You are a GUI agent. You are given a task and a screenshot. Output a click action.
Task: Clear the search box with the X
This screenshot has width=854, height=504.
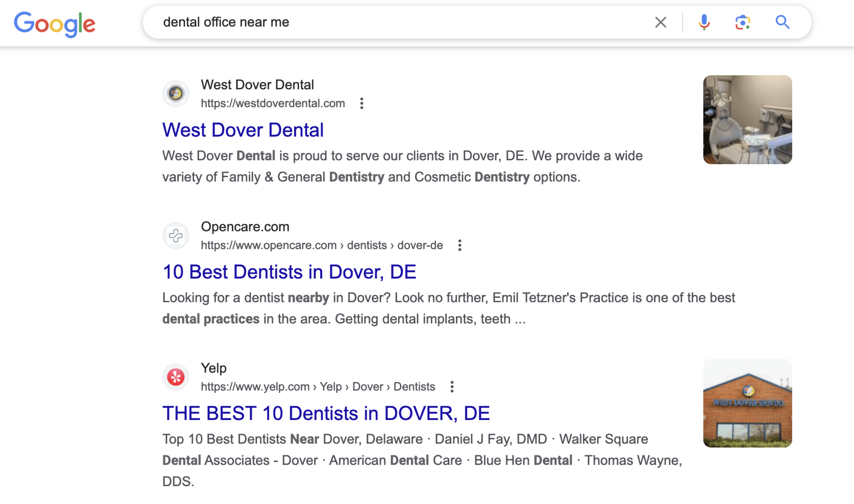[x=661, y=22]
